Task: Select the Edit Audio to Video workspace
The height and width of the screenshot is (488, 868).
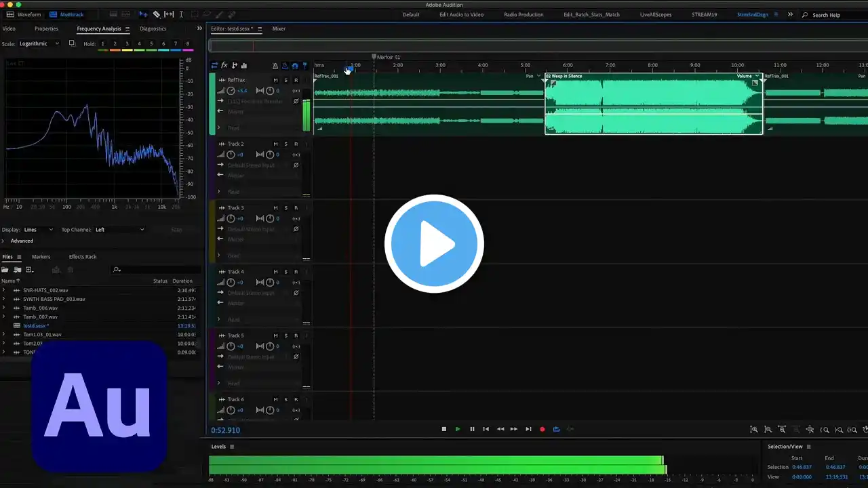Action: pos(461,14)
